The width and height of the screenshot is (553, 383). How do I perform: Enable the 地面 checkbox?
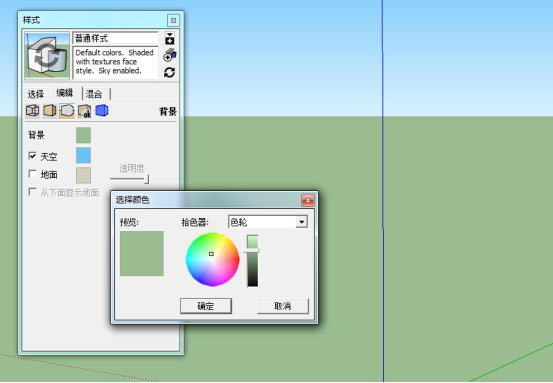(32, 174)
